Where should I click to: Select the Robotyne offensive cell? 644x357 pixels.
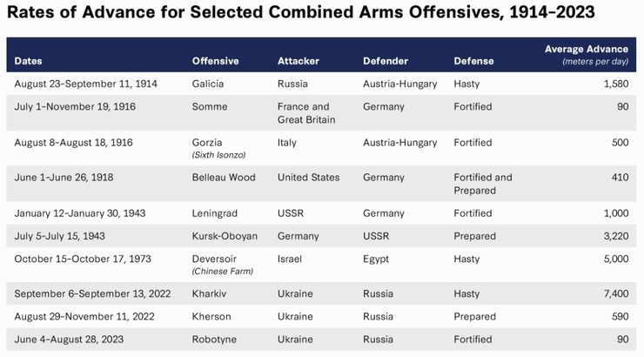click(215, 339)
